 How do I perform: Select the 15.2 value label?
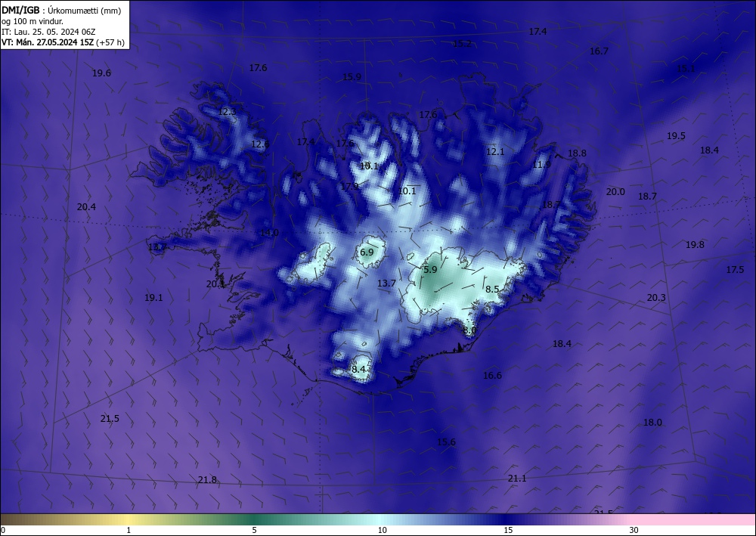[463, 44]
